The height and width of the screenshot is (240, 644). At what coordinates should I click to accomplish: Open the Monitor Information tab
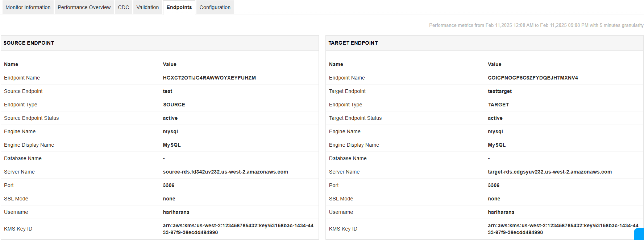point(28,7)
